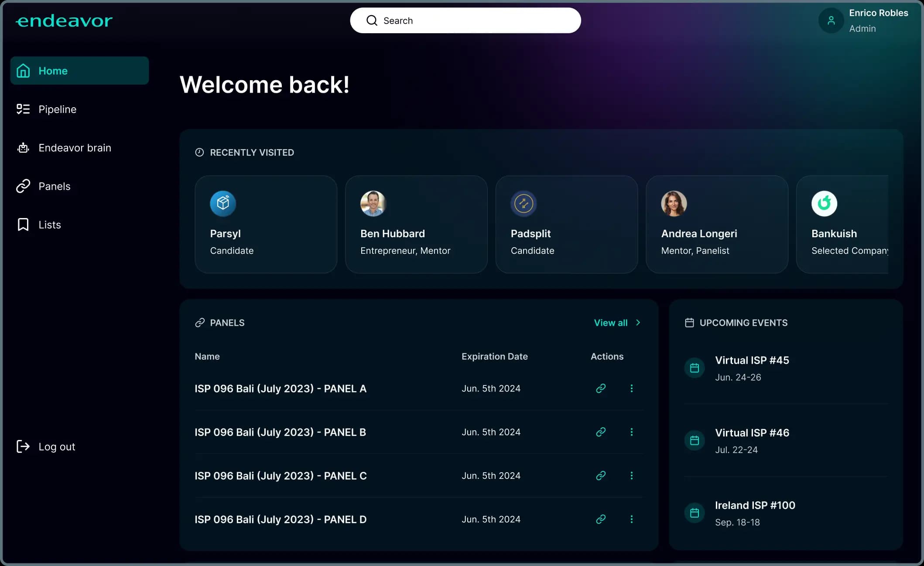The image size is (924, 566).
Task: Open the user profile avatar for Enrico Robles
Action: [831, 20]
